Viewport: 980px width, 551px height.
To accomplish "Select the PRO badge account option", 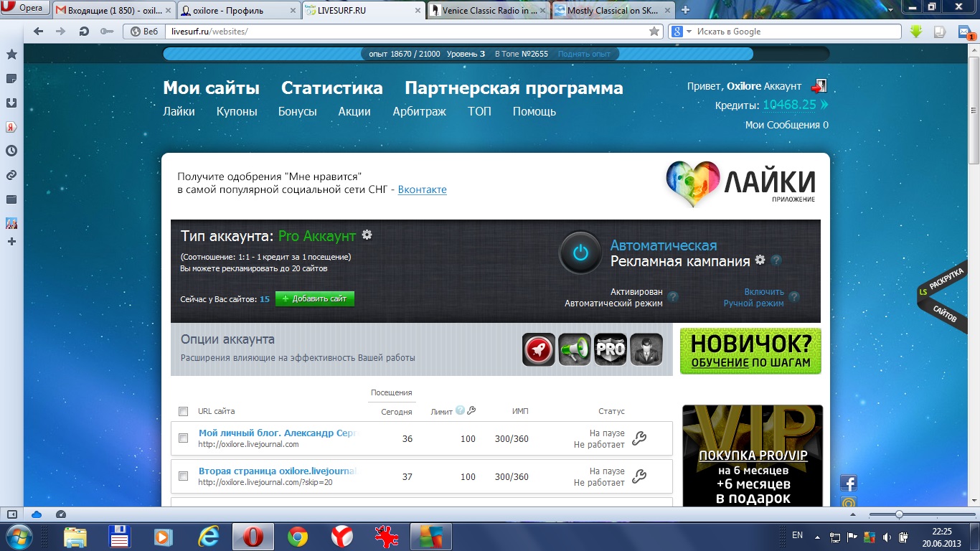I will tap(611, 349).
